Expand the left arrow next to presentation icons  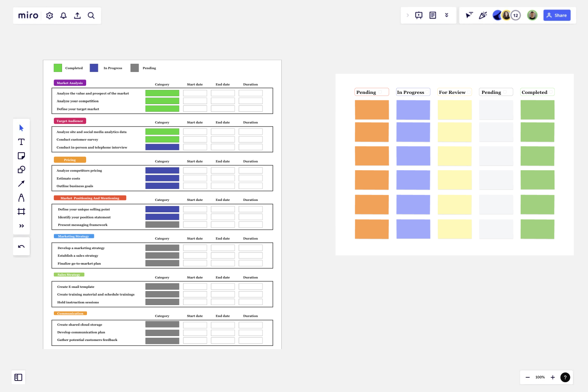pyautogui.click(x=408, y=15)
